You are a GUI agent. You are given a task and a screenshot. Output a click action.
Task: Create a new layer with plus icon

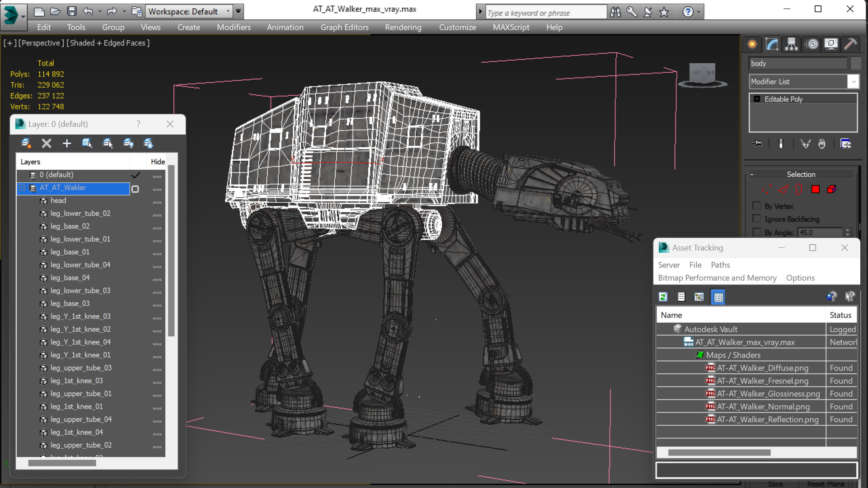[67, 144]
